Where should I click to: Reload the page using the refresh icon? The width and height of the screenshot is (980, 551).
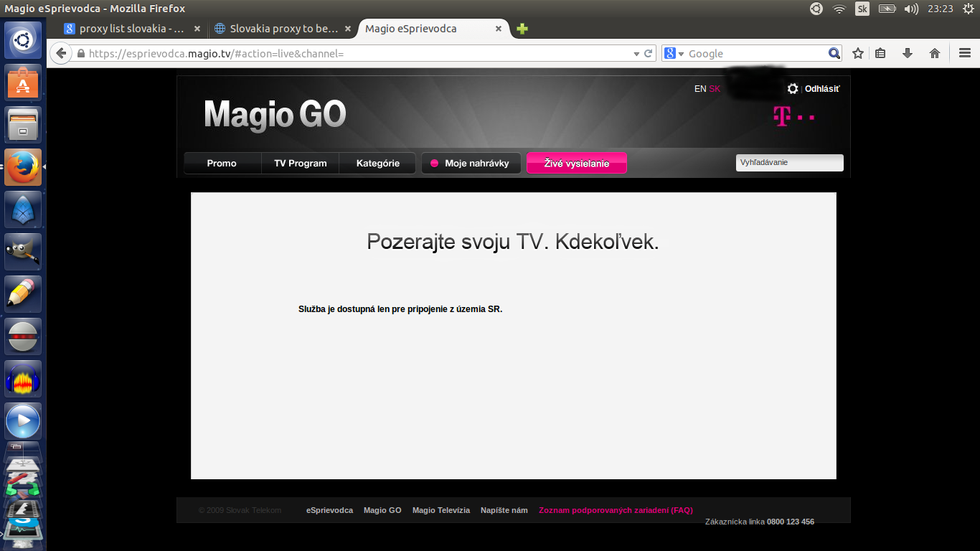pyautogui.click(x=649, y=53)
